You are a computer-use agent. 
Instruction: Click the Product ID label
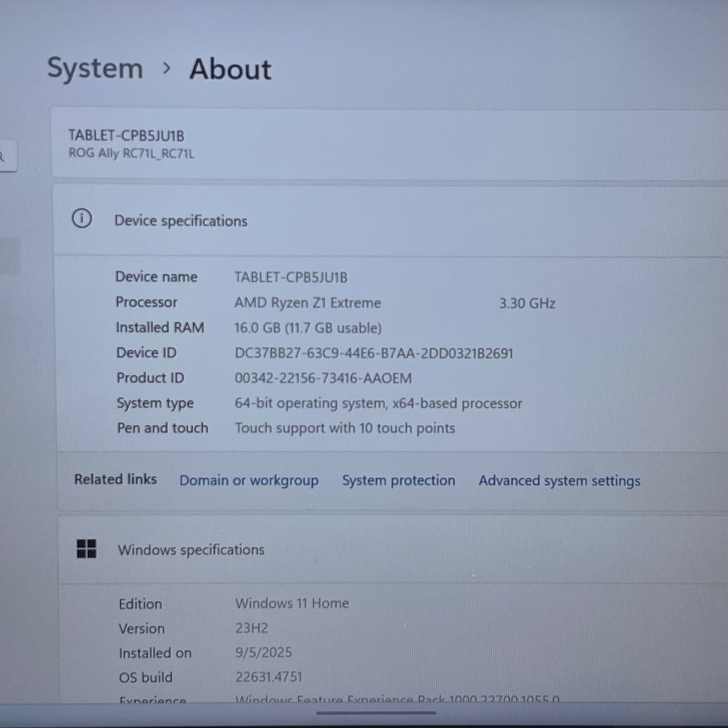(x=150, y=378)
